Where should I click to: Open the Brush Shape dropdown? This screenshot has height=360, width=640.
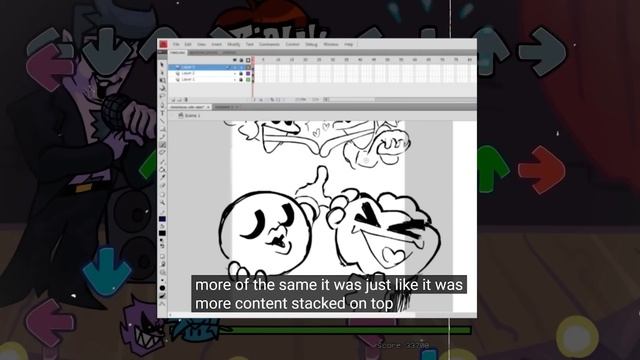162,288
